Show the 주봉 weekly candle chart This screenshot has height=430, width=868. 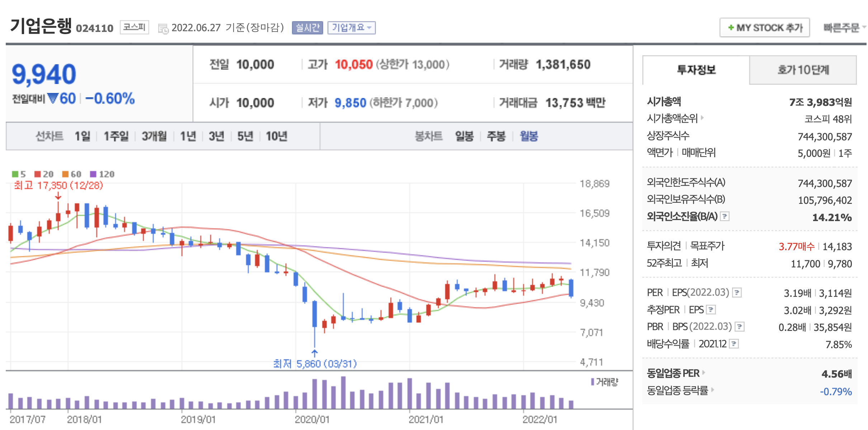click(x=496, y=136)
